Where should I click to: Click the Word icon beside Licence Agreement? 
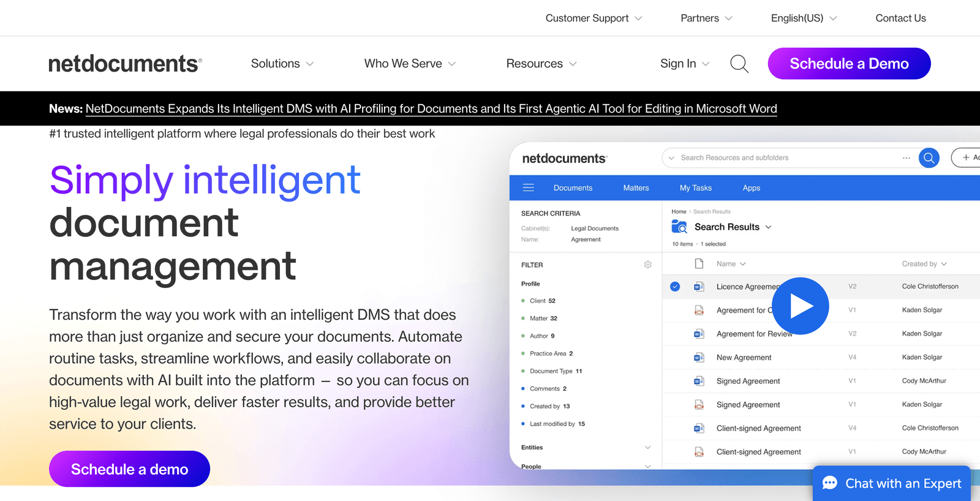click(699, 287)
